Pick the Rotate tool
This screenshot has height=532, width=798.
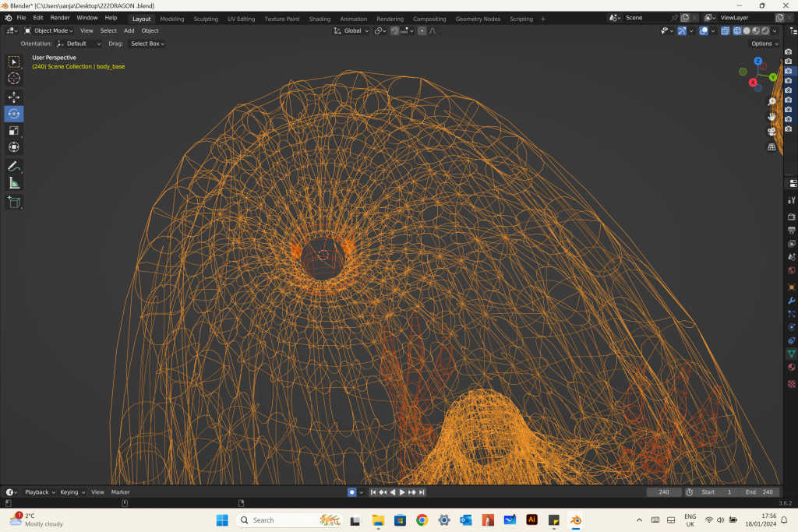point(14,114)
